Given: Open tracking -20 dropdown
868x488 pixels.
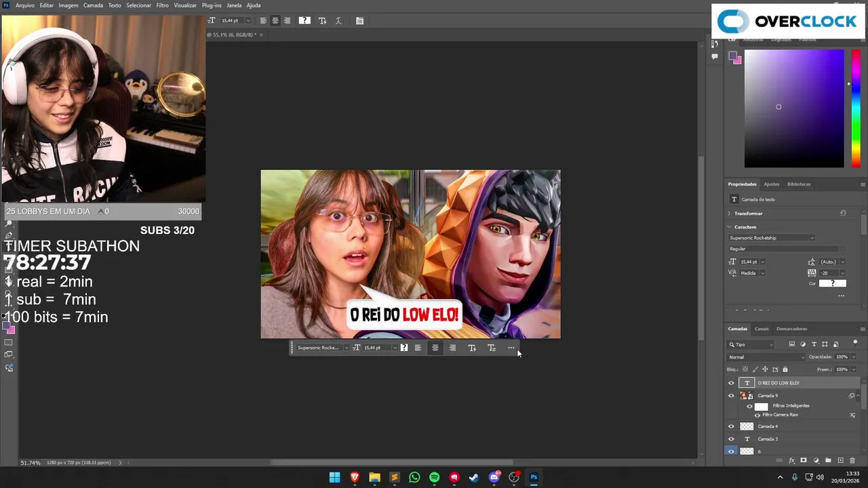Looking at the screenshot, I should pos(842,273).
